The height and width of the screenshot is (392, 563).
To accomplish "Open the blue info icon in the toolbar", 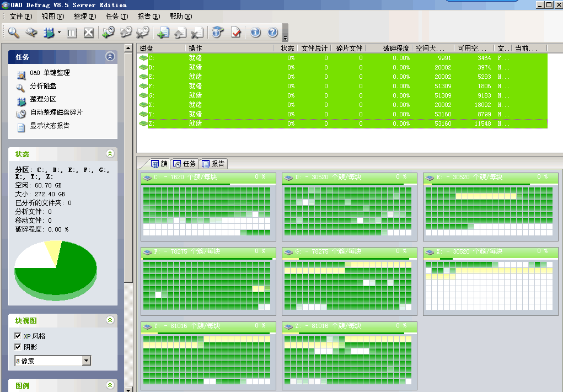I will [256, 33].
